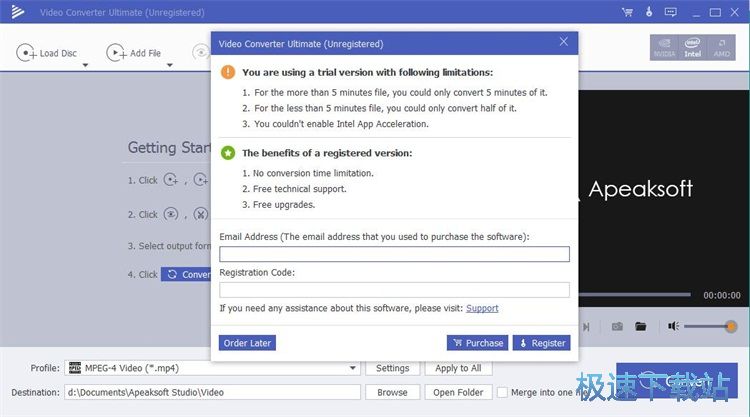Viewport: 750px width, 417px height.
Task: Click the Order Later button
Action: click(247, 343)
